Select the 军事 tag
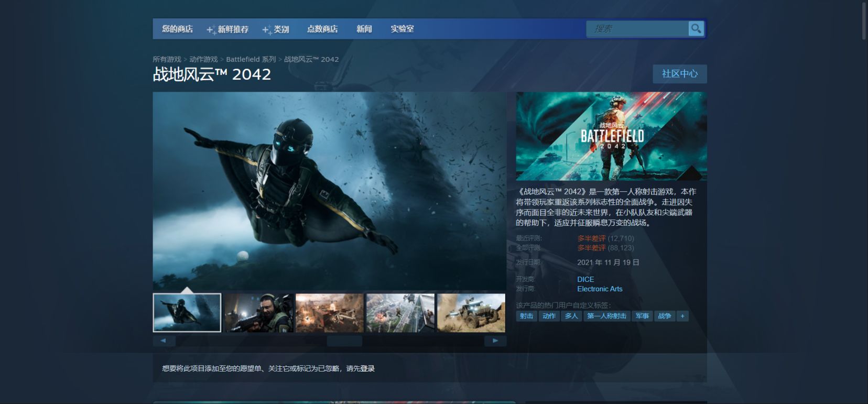This screenshot has width=868, height=404. tap(642, 316)
